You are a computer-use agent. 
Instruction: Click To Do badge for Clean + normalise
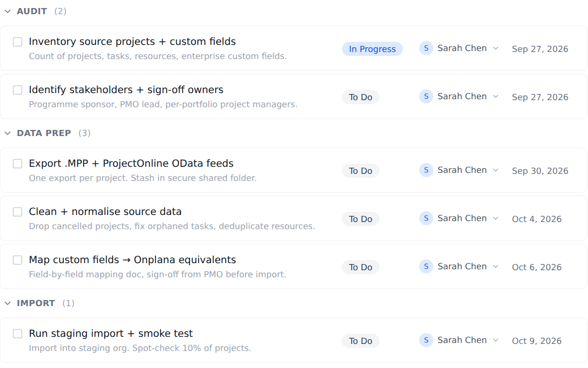pos(360,219)
